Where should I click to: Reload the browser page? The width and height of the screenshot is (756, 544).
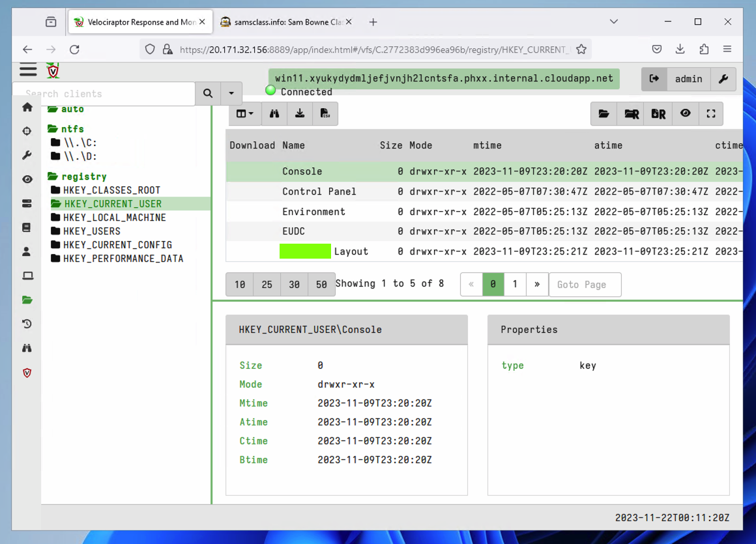click(x=74, y=49)
